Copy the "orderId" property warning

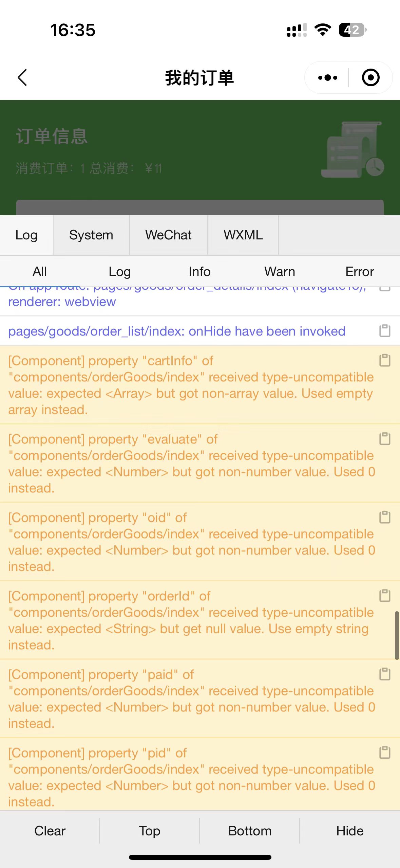[x=385, y=595]
